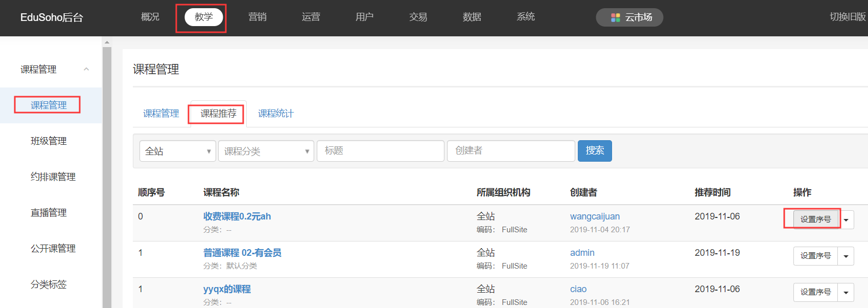Expand action caret for yyqx的课程 row
This screenshot has width=868, height=308.
point(846,293)
